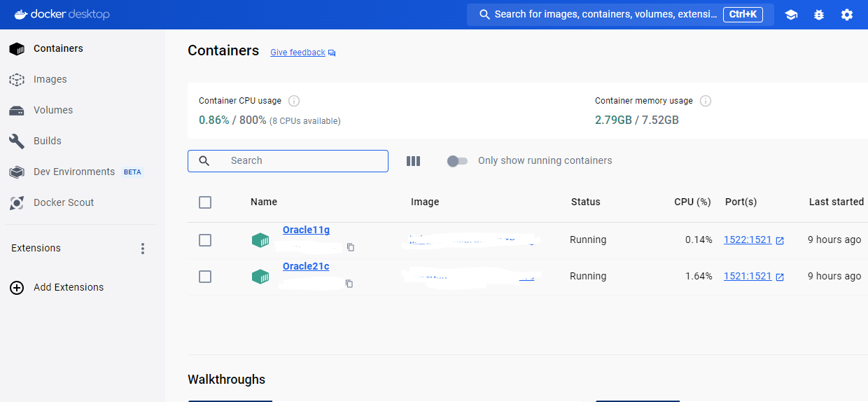Click the 2.79GB / 7.52GB memory value
The height and width of the screenshot is (402, 868).
[637, 120]
